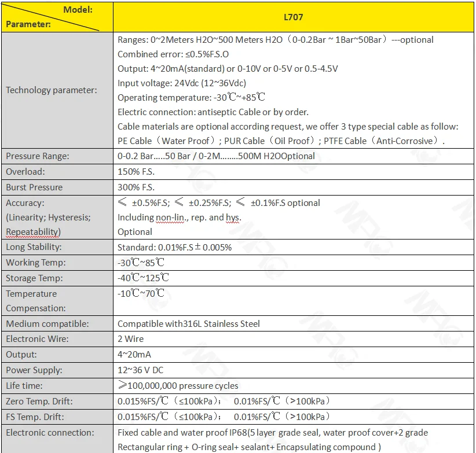Click '(Linearity; Hysteresis;' label line
The height and width of the screenshot is (453, 476).
48,218
